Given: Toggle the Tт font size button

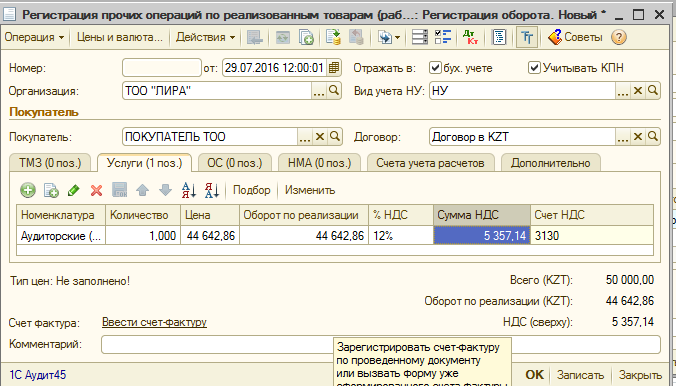Looking at the screenshot, I should [x=527, y=37].
